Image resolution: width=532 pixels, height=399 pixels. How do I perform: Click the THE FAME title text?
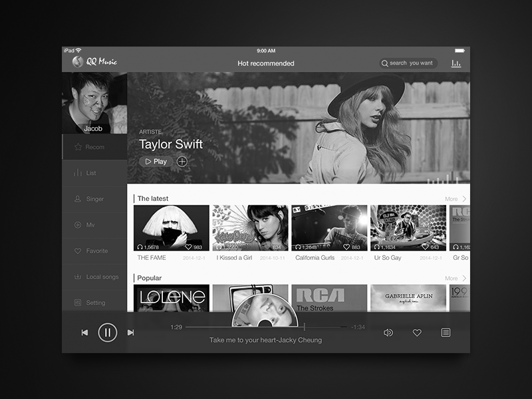click(152, 258)
